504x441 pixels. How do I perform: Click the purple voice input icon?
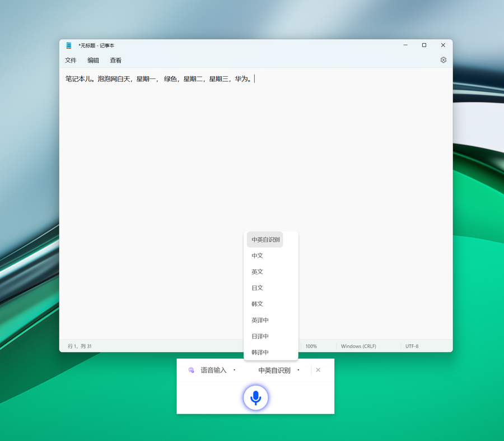191,370
